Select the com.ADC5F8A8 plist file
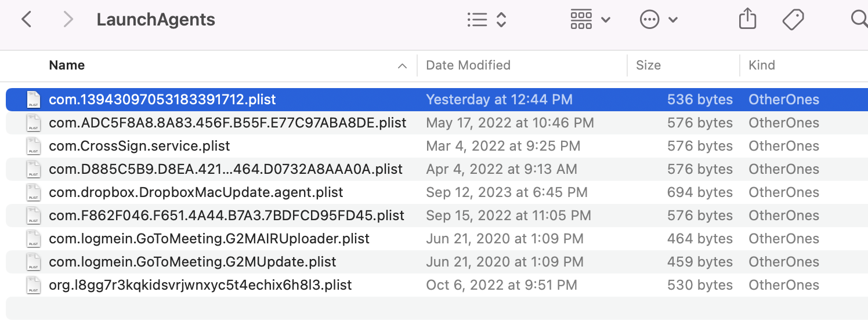 (227, 123)
